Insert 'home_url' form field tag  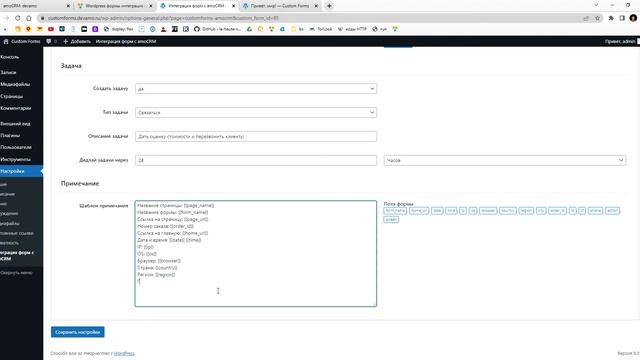(419, 211)
